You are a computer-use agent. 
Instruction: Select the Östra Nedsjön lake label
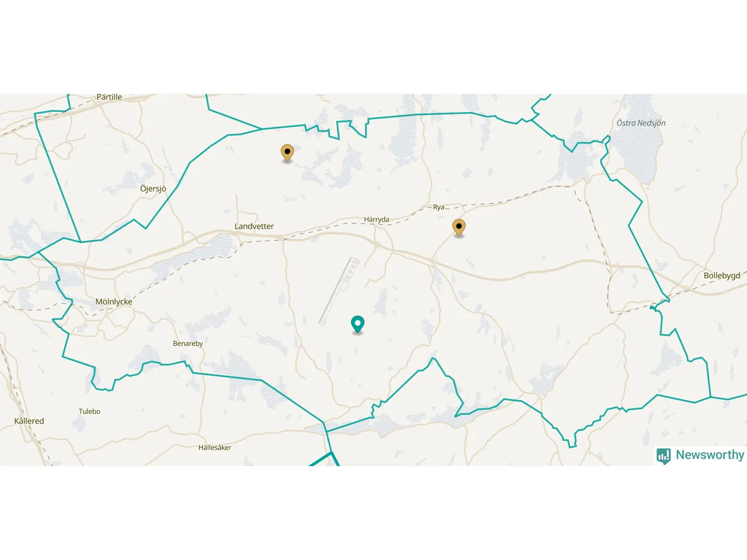(x=641, y=123)
